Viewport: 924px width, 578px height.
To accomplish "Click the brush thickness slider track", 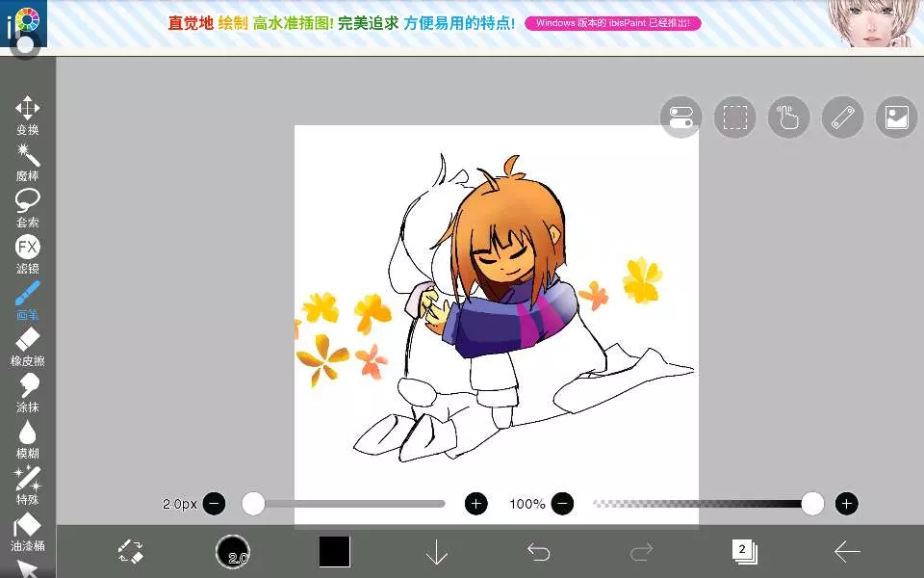I will coord(345,504).
